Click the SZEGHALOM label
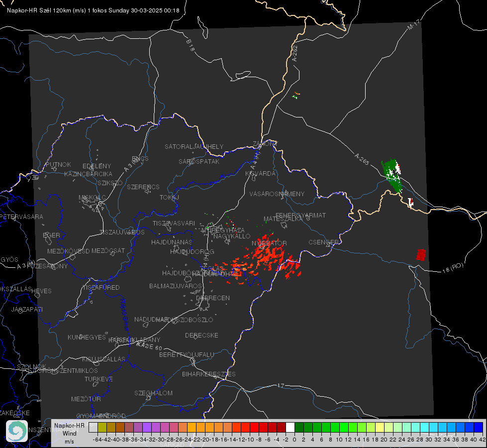The image size is (487, 448). point(153,393)
